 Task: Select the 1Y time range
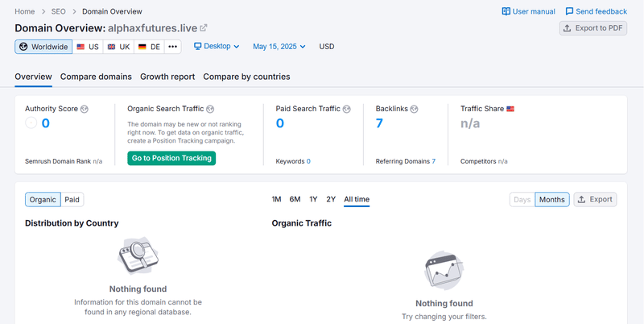313,199
